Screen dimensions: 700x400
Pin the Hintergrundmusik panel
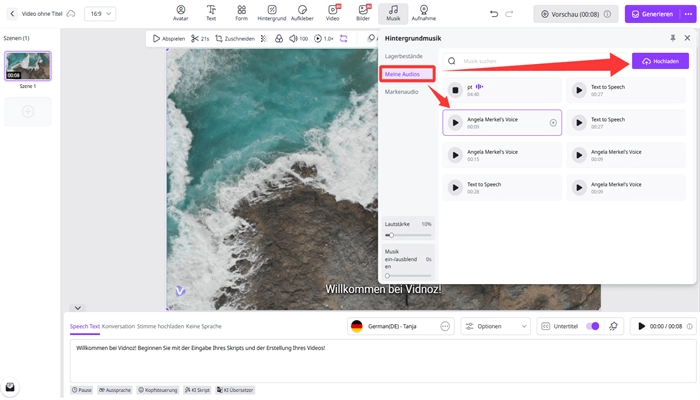point(673,38)
